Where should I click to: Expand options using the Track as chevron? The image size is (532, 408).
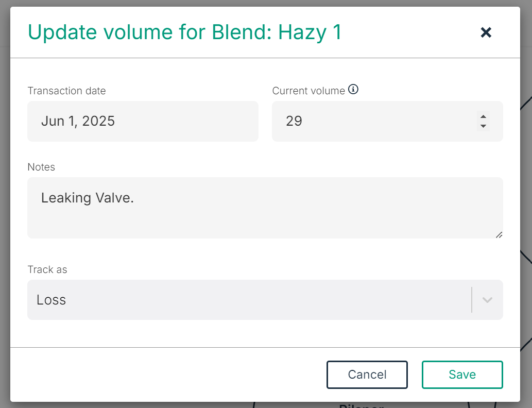487,300
